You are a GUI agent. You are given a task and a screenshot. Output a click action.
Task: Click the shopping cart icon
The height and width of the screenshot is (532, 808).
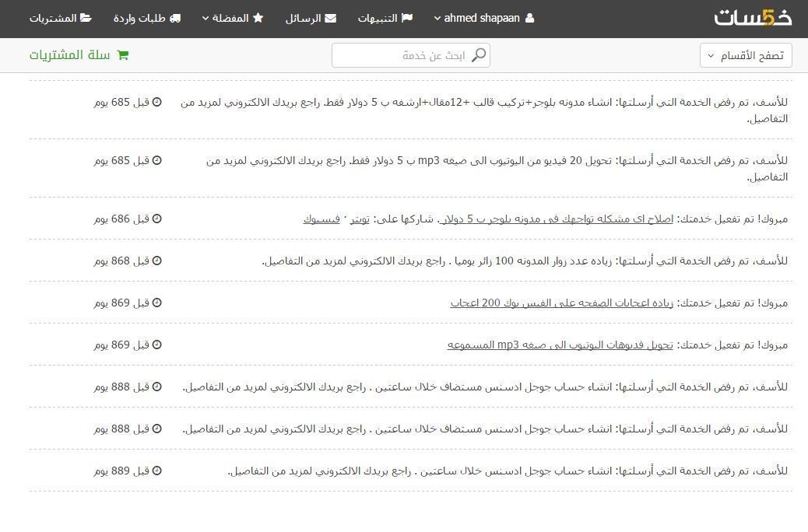pyautogui.click(x=123, y=55)
